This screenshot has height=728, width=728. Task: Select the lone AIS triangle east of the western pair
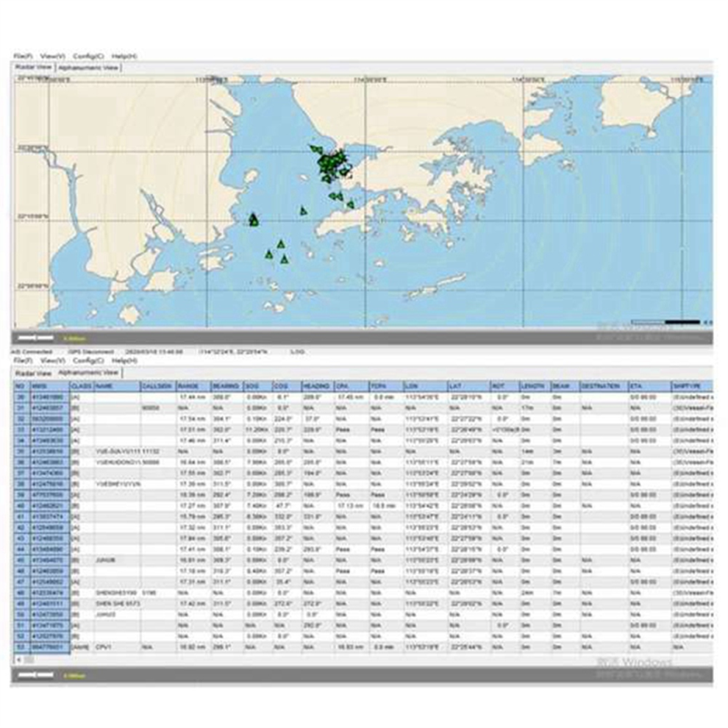click(x=303, y=211)
